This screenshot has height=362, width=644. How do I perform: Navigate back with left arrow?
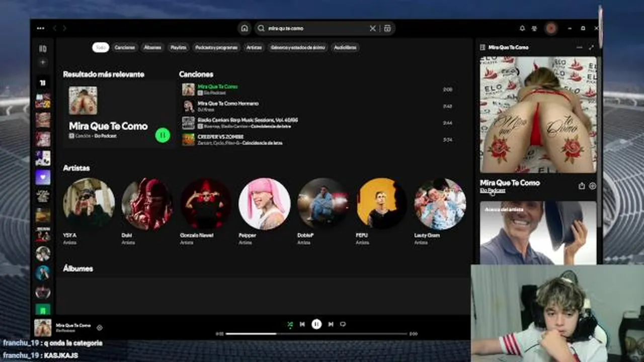pos(54,29)
